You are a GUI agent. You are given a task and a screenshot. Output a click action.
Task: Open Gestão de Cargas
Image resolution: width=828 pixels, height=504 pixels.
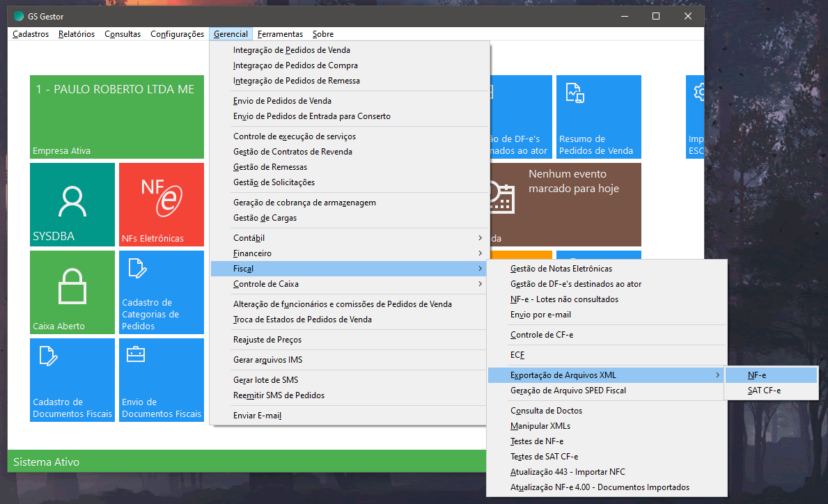pyautogui.click(x=348, y=218)
